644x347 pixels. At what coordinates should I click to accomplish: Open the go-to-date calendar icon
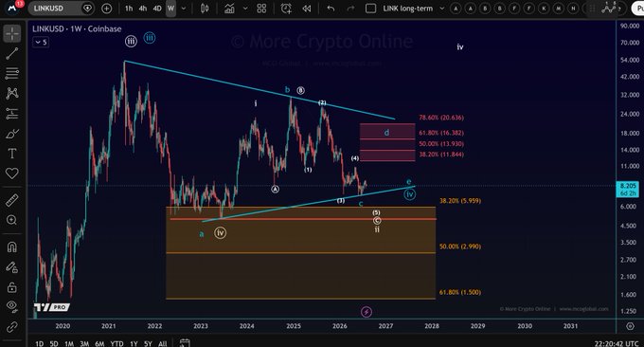click(185, 343)
